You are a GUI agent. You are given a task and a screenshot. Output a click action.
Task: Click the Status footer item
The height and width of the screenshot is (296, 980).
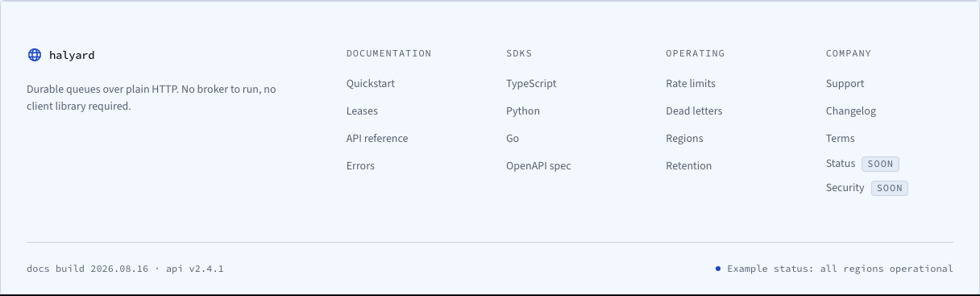tap(841, 164)
